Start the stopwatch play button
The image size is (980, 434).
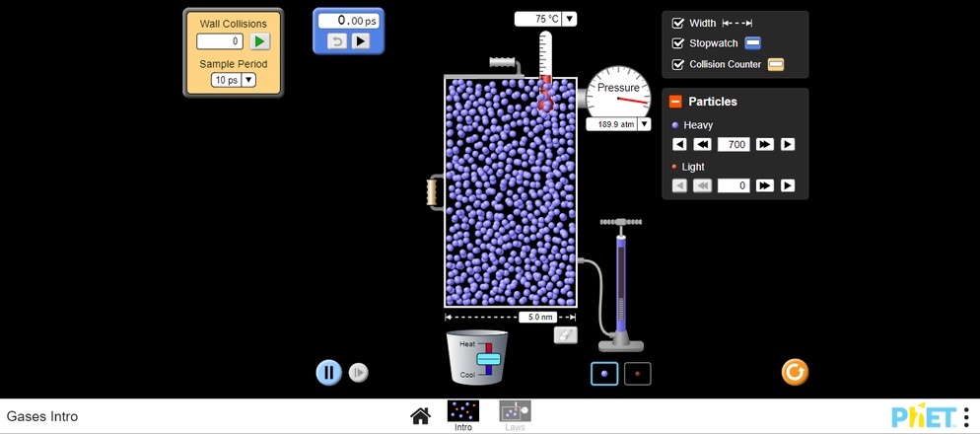click(360, 41)
